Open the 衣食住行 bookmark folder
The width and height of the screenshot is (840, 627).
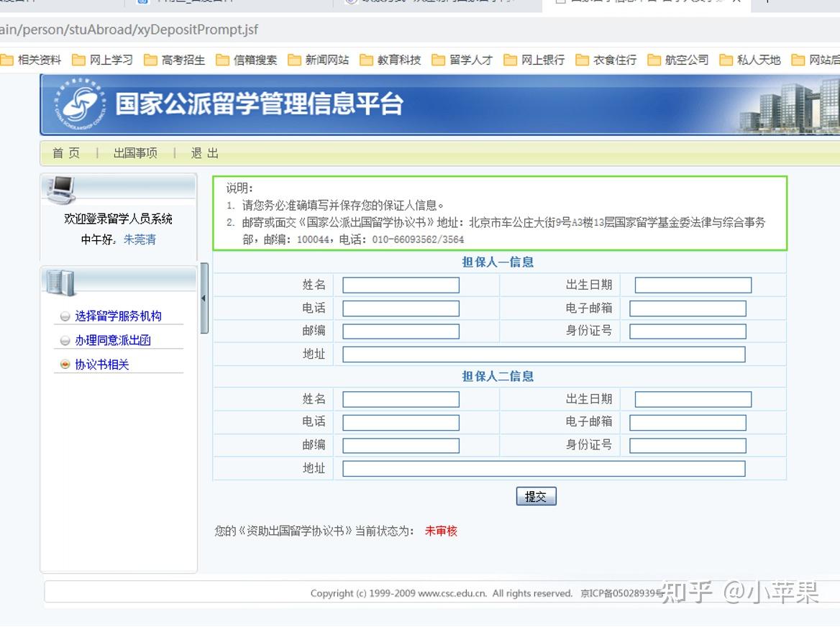click(606, 60)
